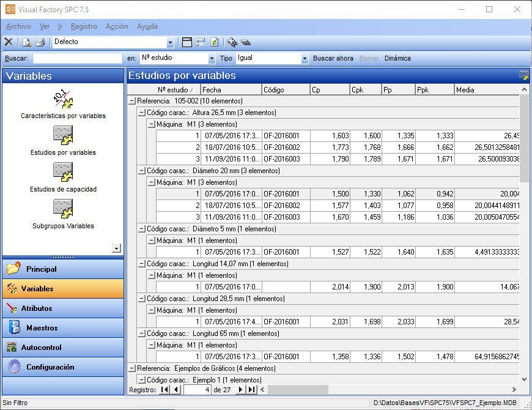Click the horizontal scrollbar right arrow
This screenshot has width=532, height=410.
[x=514, y=389]
